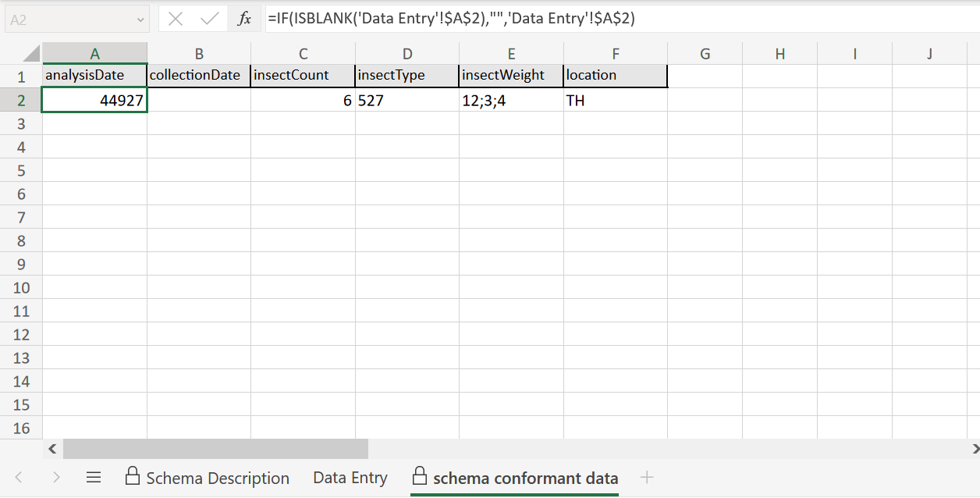Image resolution: width=980 pixels, height=498 pixels.
Task: Click the next sheet navigation arrow
Action: [55, 477]
